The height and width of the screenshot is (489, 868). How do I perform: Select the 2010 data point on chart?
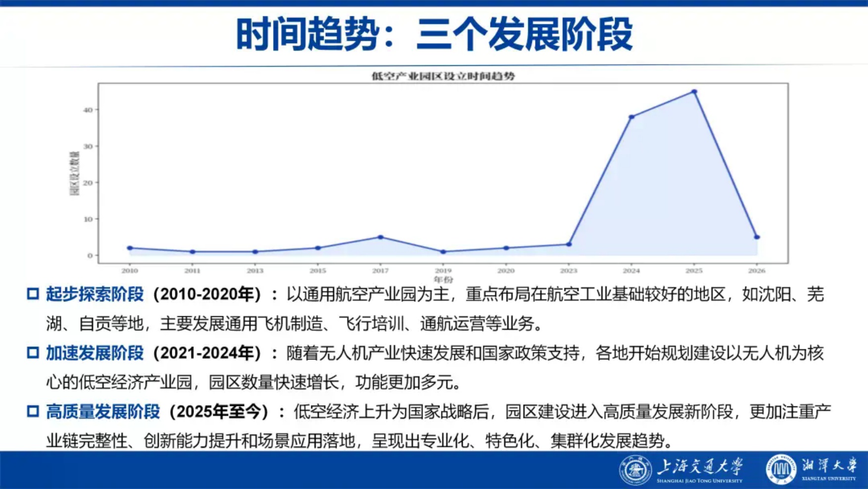(x=130, y=248)
